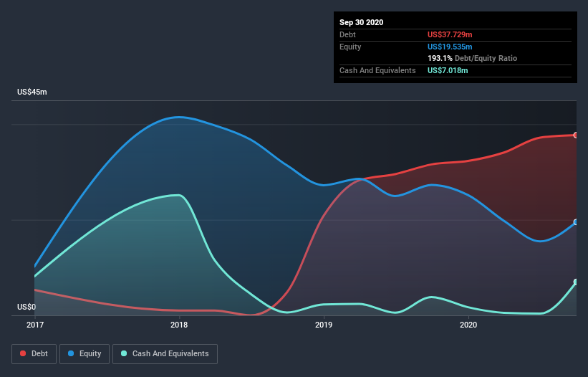Click the Debt label in the tooltip

pos(347,34)
